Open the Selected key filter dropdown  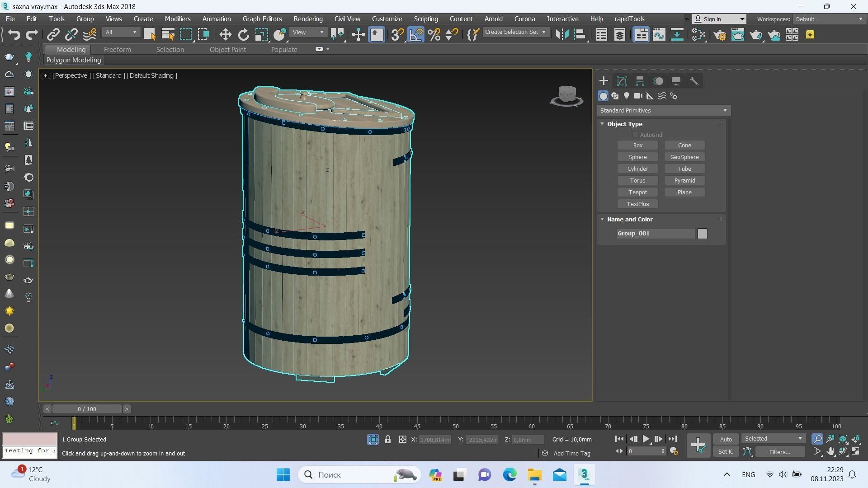pos(773,439)
